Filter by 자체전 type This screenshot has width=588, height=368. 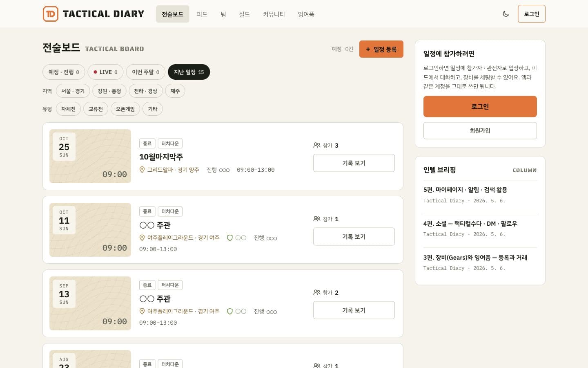[68, 109]
